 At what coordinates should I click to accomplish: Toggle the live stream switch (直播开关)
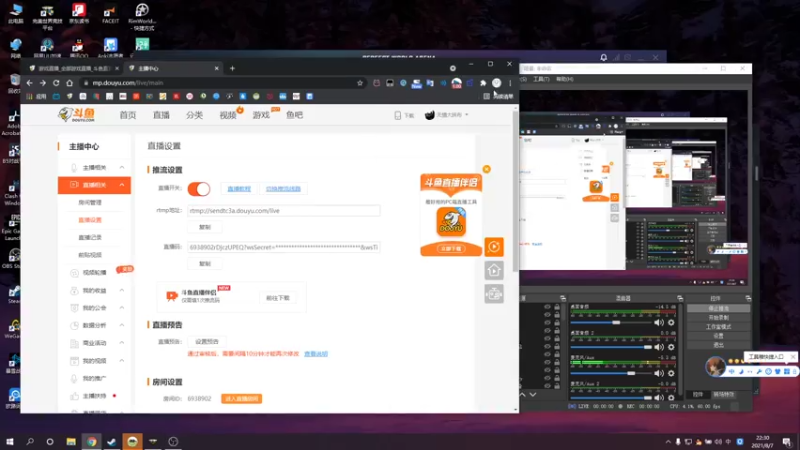tap(199, 189)
